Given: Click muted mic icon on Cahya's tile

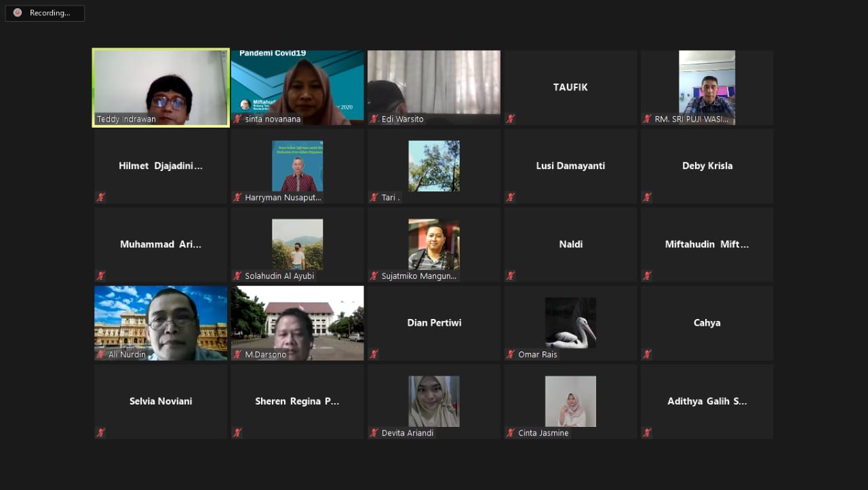Looking at the screenshot, I should (648, 354).
